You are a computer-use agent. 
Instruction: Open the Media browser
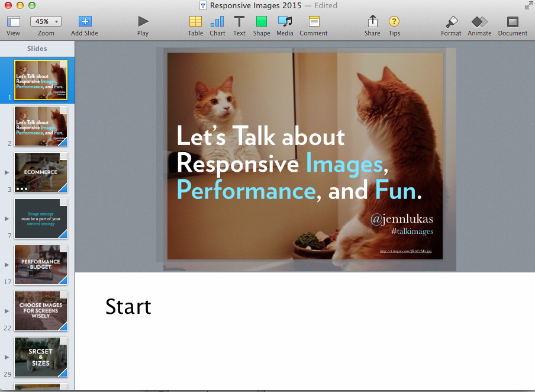pyautogui.click(x=285, y=22)
